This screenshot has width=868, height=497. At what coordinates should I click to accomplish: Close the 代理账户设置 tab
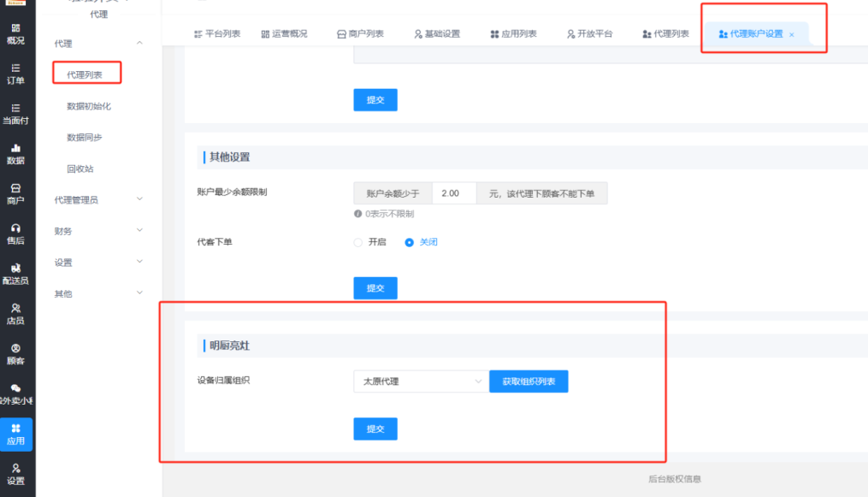pyautogui.click(x=792, y=35)
